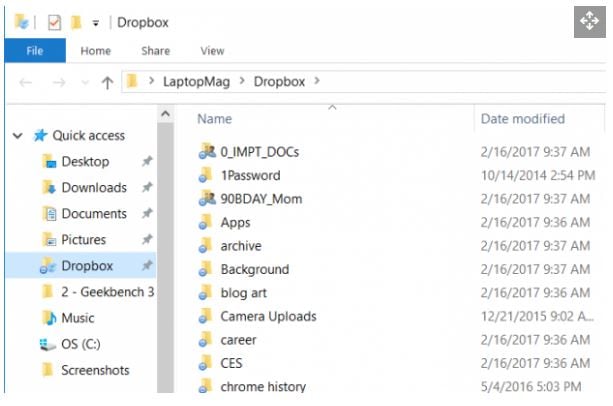The width and height of the screenshot is (613, 406).
Task: Click the pin icon next to Downloads
Action: [x=147, y=187]
